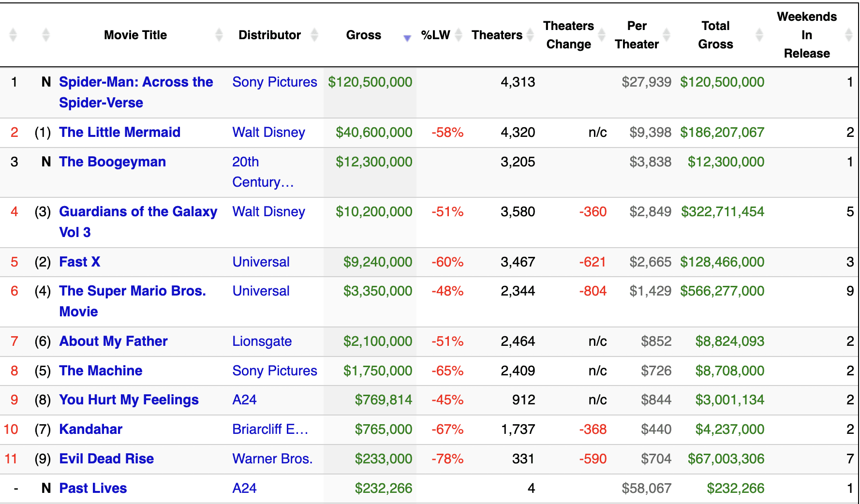Open Evil Dead Rise link
The width and height of the screenshot is (860, 504).
(106, 459)
